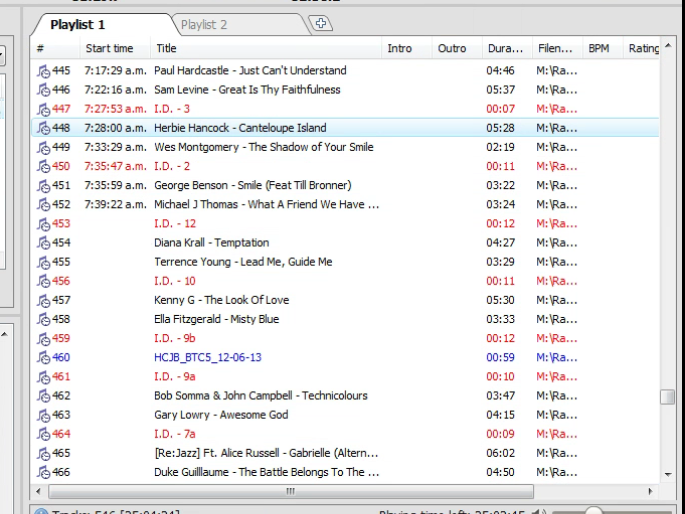Click the track icon for row 463
The image size is (685, 514).
point(43,415)
